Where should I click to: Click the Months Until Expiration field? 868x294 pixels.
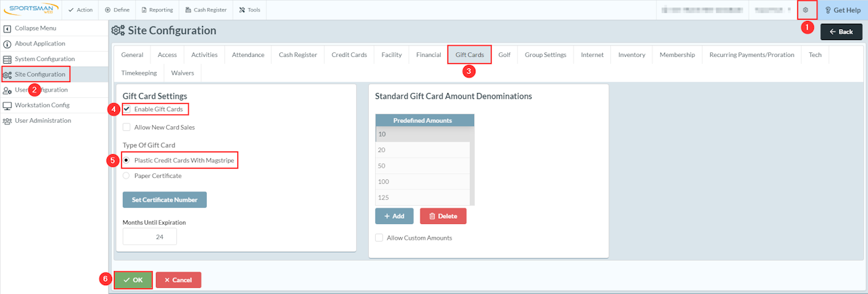(150, 236)
